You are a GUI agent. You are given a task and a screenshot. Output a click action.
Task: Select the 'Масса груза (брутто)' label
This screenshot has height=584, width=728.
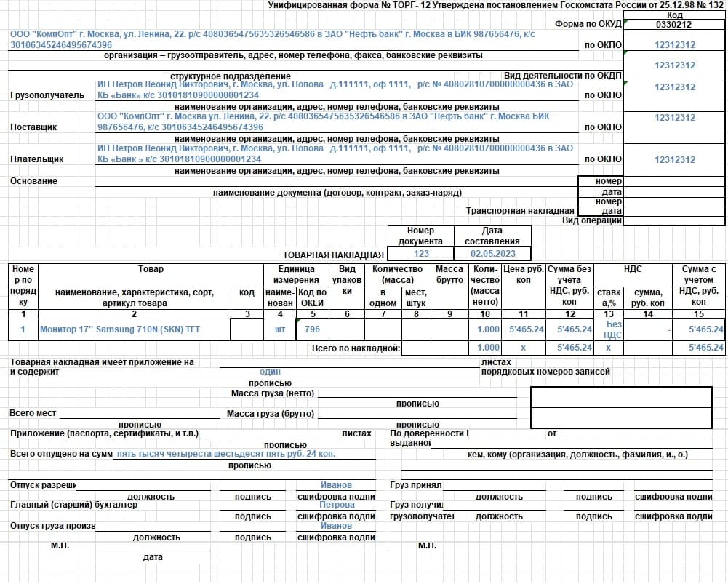(271, 414)
